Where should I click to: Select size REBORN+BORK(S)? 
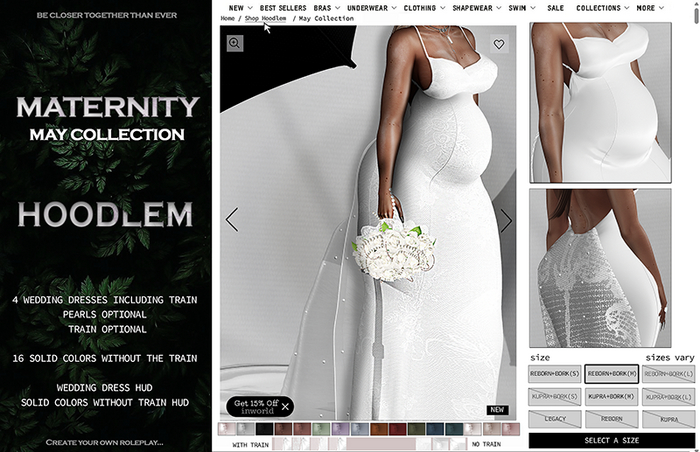click(x=554, y=373)
